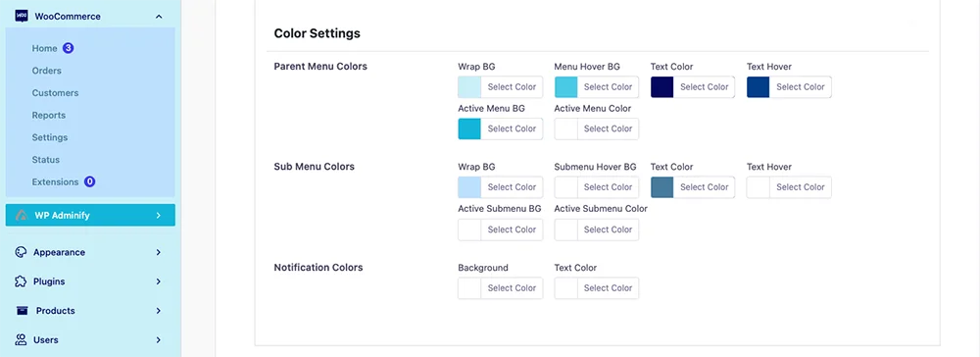Click Select Color for Notification Background
Viewport: 980px width, 357px height.
(x=512, y=288)
